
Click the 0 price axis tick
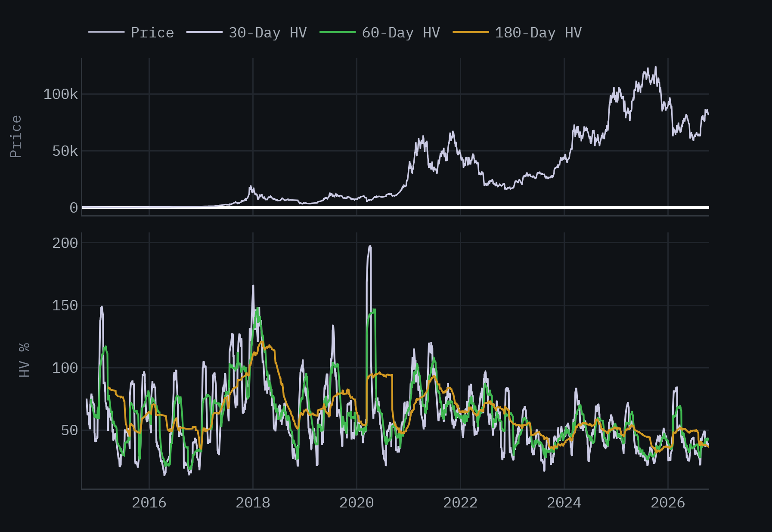[74, 208]
